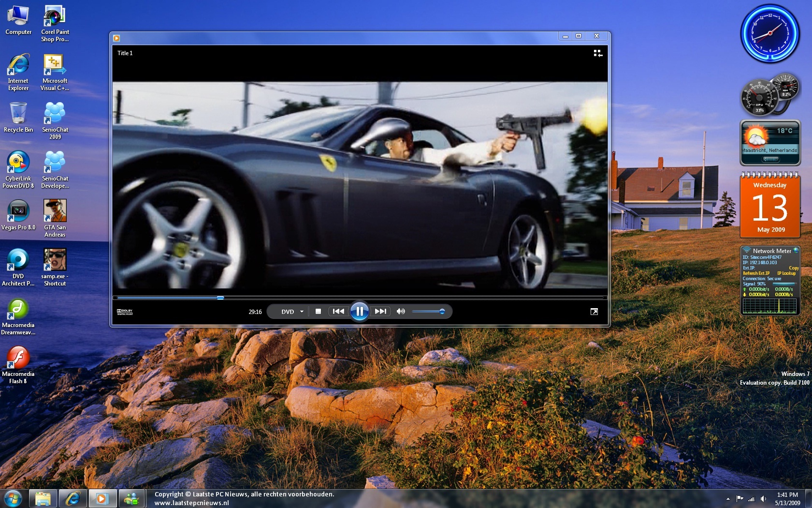This screenshot has height=508, width=812.
Task: Launch Vegas Pro 8.0
Action: (x=18, y=215)
